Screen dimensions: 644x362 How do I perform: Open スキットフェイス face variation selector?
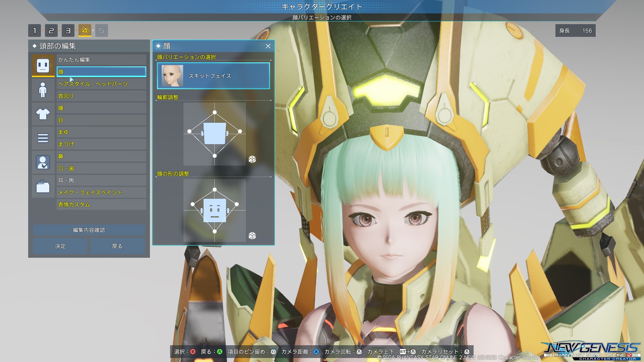[x=213, y=76]
